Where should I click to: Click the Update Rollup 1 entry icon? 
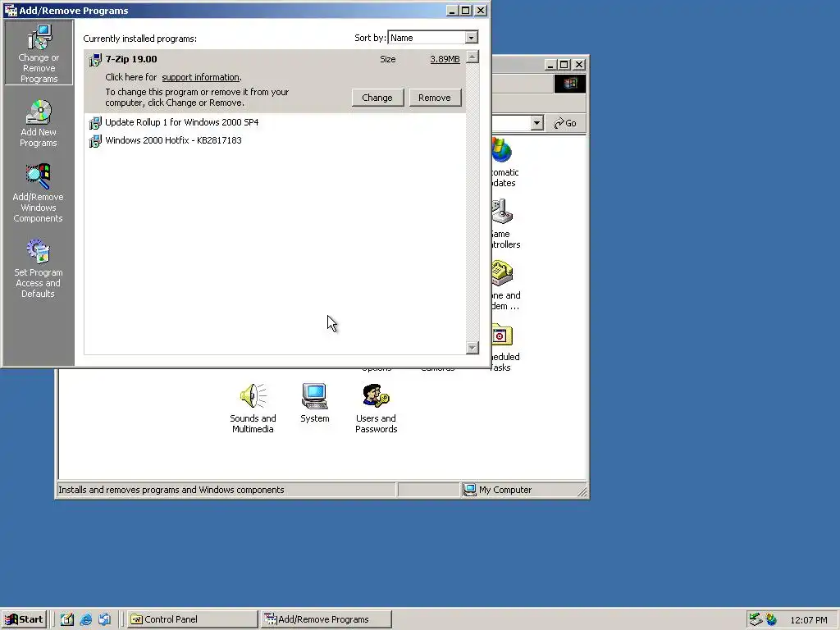pyautogui.click(x=95, y=123)
